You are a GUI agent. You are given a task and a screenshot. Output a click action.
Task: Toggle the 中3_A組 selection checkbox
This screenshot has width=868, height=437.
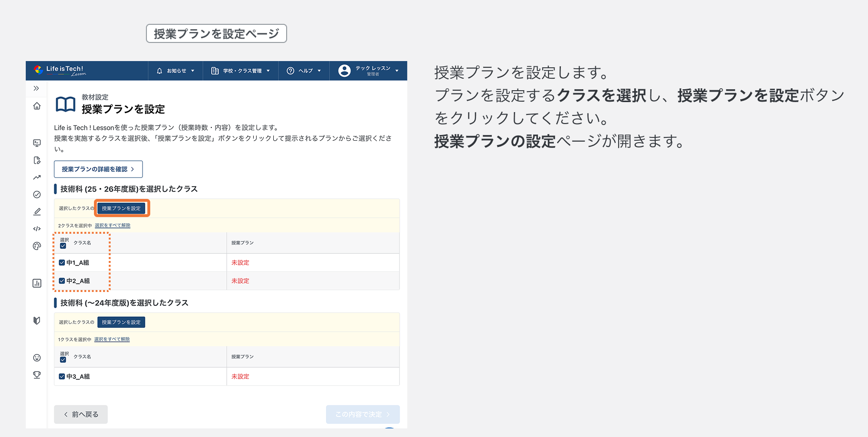(x=62, y=376)
